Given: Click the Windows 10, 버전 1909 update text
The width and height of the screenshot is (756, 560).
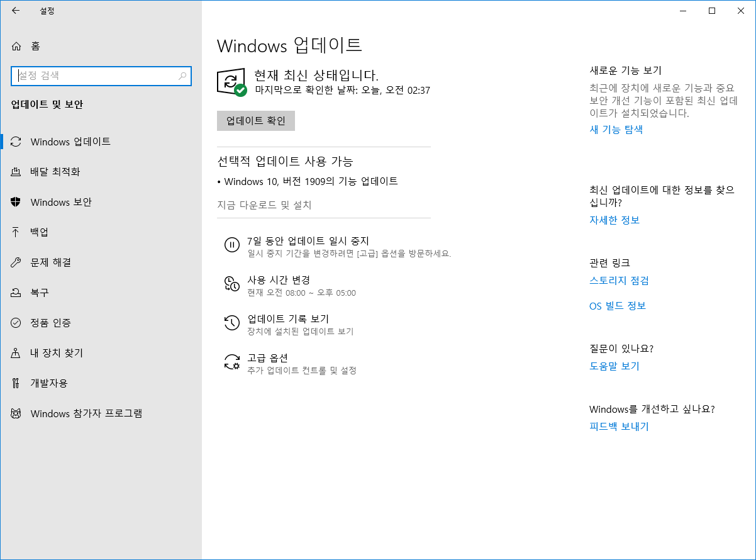Looking at the screenshot, I should point(311,181).
